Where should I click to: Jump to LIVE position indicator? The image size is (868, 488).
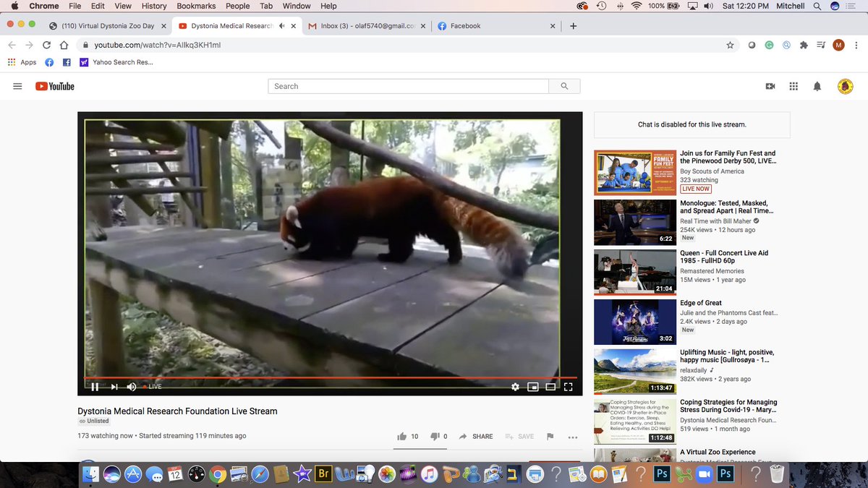tap(153, 387)
